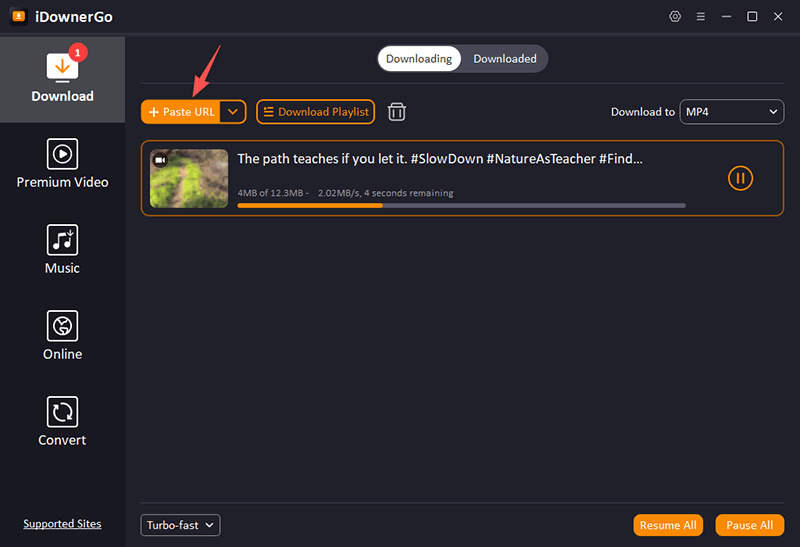Open the Supported Sites link
Viewport: 800px width, 547px height.
point(62,524)
